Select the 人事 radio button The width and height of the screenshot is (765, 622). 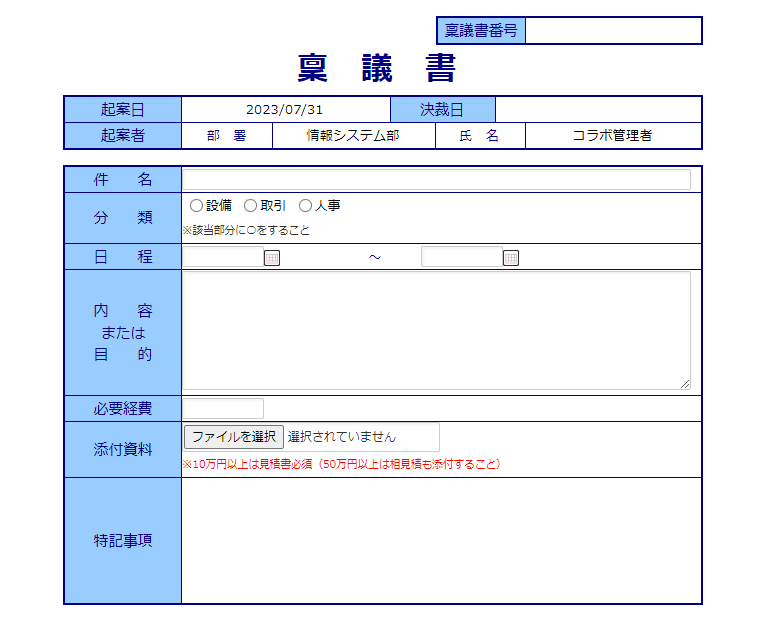pos(305,206)
